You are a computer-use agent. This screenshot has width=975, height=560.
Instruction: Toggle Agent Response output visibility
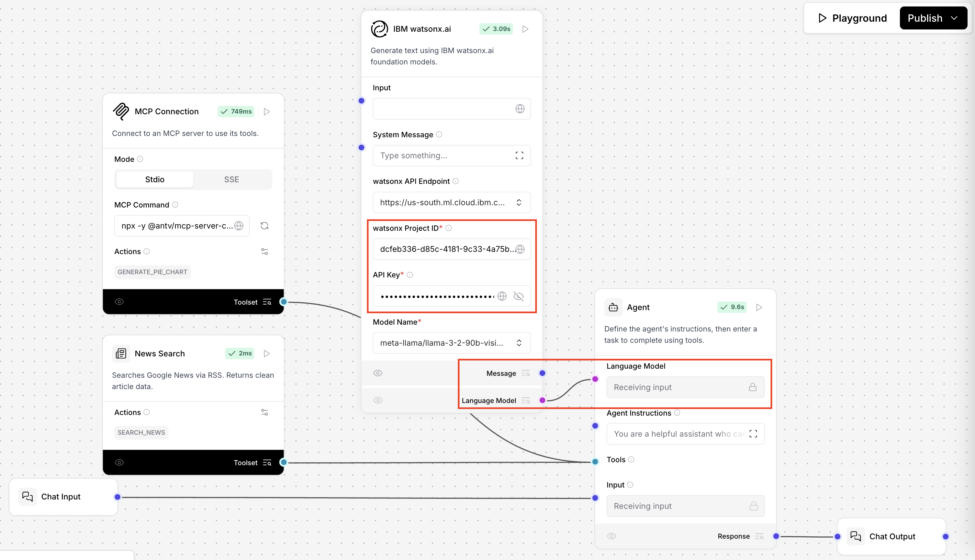tap(611, 536)
